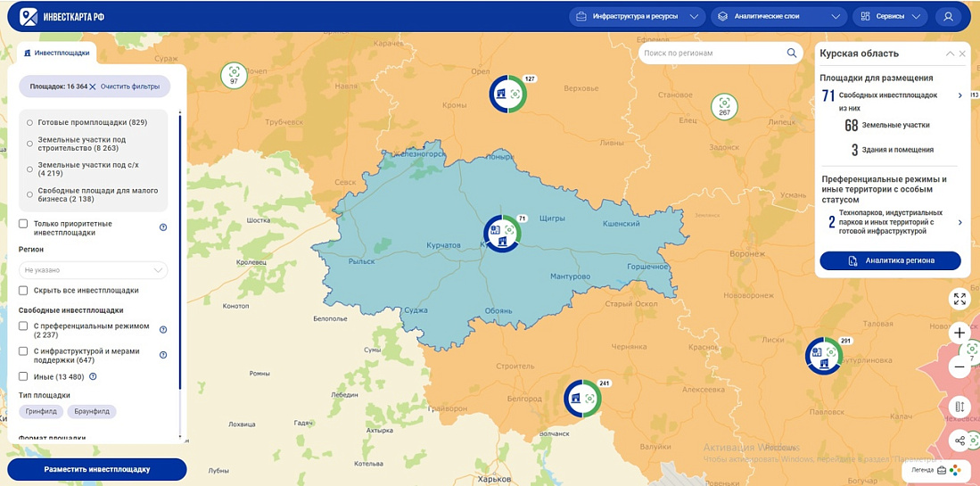Screen dimensions: 980x486
Task: Expand Аналитические слои dropdown
Action: click(778, 16)
